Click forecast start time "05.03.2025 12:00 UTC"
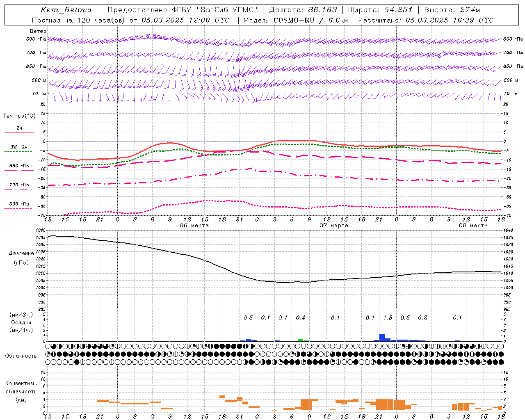Viewport: 525px width, 420px height. 186,20
